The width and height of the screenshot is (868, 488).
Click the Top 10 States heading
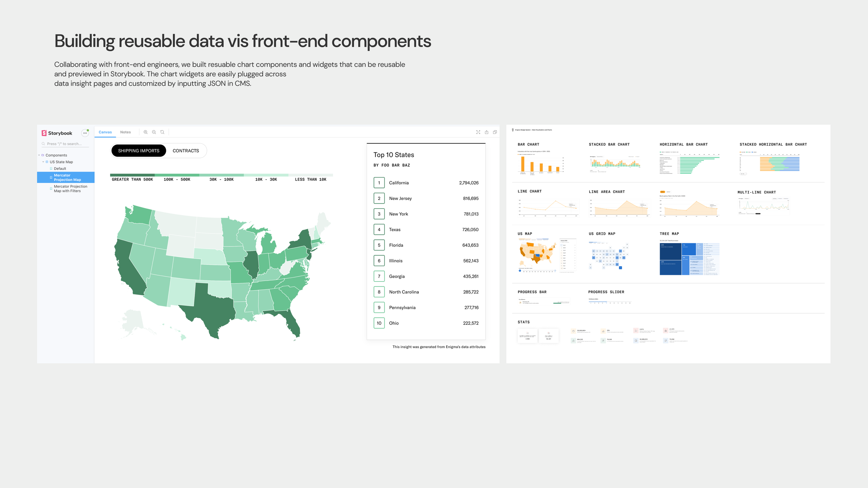(x=394, y=155)
